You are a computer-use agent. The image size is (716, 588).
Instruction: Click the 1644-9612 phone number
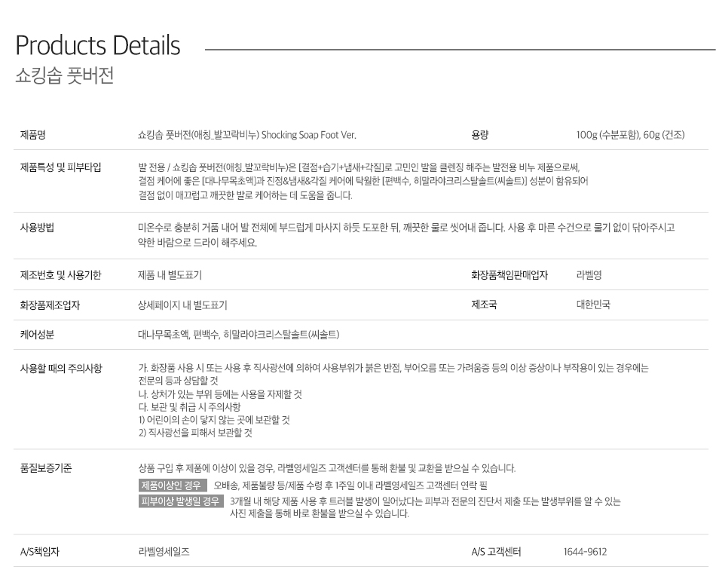pyautogui.click(x=585, y=552)
